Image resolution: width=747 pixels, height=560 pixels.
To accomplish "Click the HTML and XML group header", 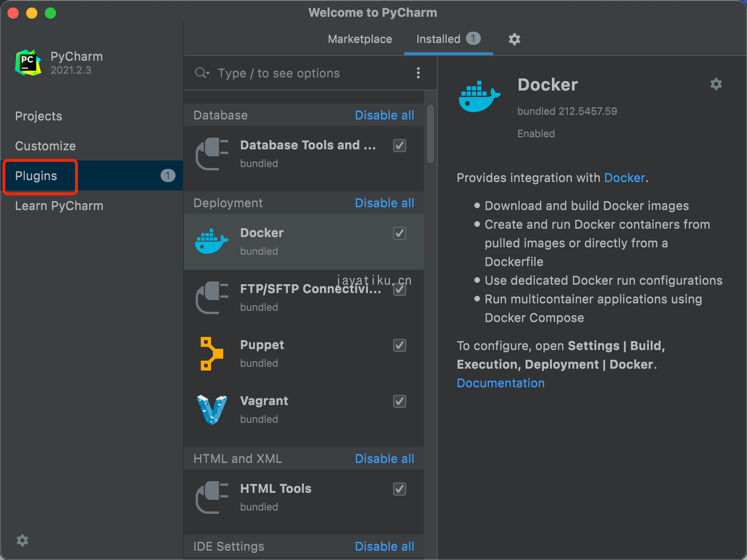I will (238, 459).
